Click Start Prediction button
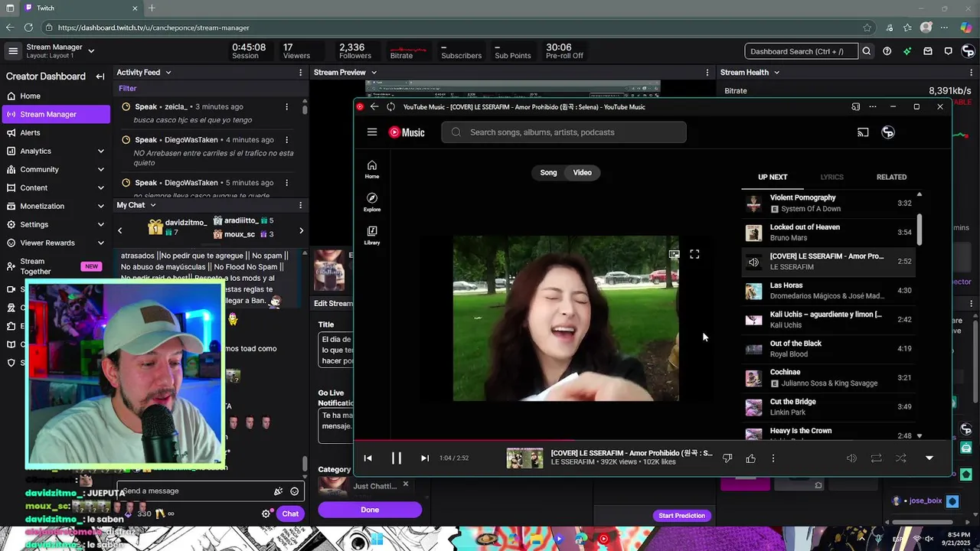980x551 pixels. [x=681, y=515]
